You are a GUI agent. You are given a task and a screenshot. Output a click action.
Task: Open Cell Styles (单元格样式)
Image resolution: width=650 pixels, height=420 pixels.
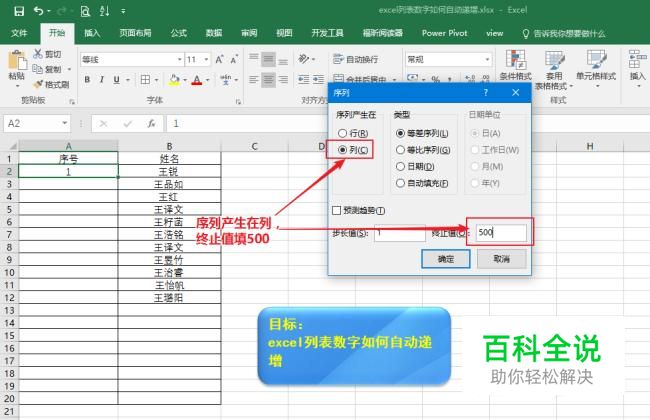596,68
